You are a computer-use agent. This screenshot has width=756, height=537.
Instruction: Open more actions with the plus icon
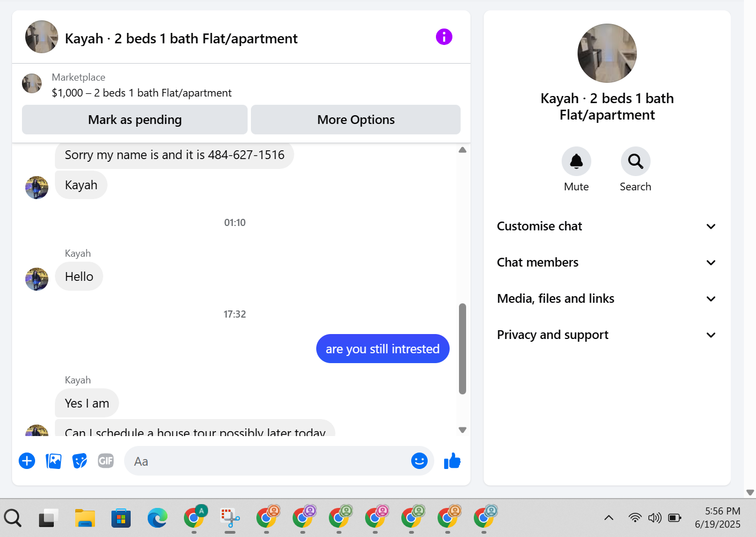tap(27, 461)
